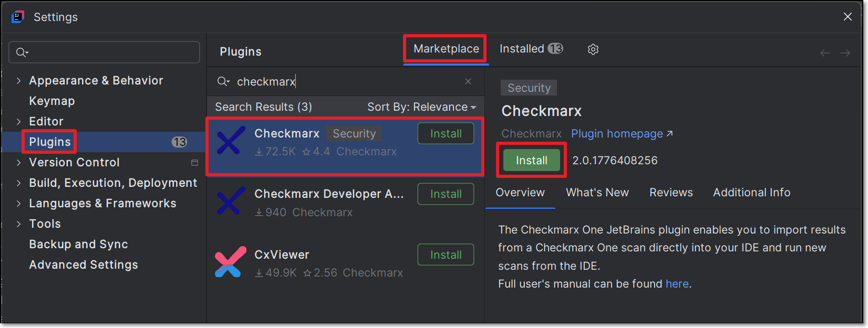The height and width of the screenshot is (328, 868).
Task: Click the settings search magnifier icon
Action: (x=22, y=52)
